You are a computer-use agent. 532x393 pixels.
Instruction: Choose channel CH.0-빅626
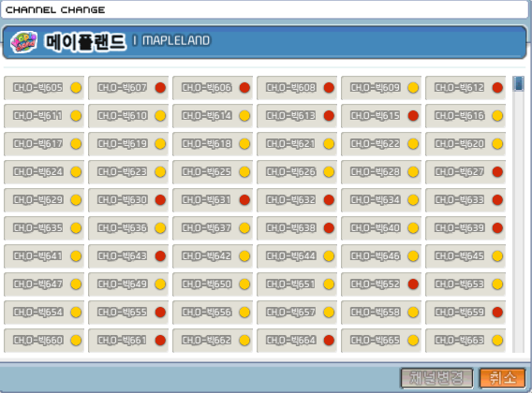click(297, 172)
